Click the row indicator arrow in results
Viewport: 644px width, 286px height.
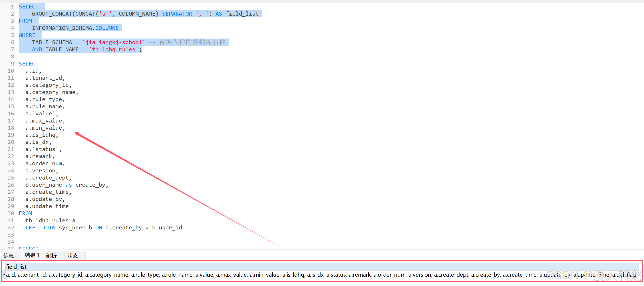click(4, 275)
